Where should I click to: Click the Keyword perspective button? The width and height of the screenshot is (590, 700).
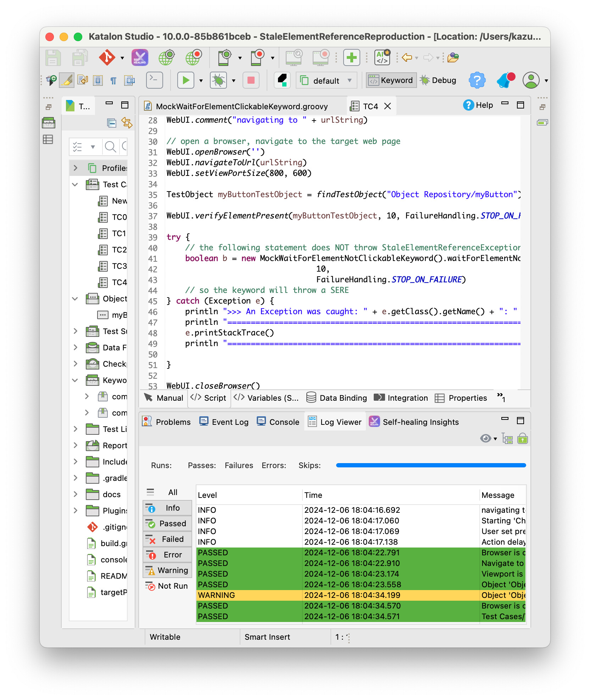(391, 80)
